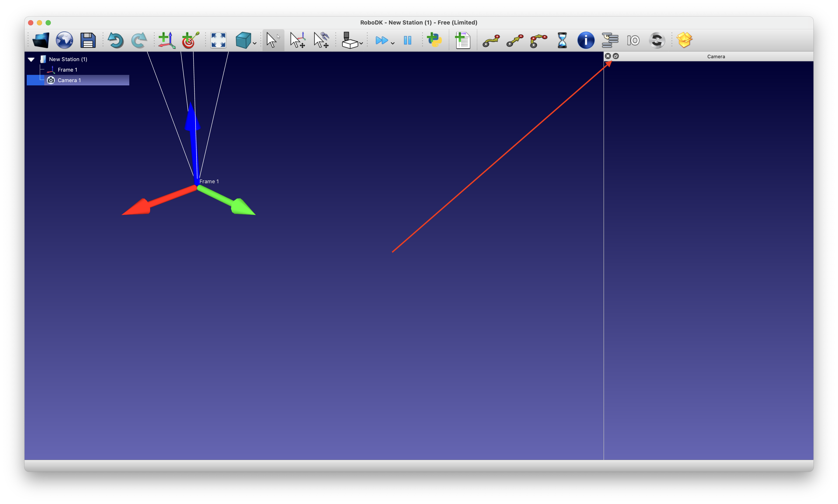Add joint move instruction icon
The height and width of the screenshot is (504, 838).
[491, 41]
